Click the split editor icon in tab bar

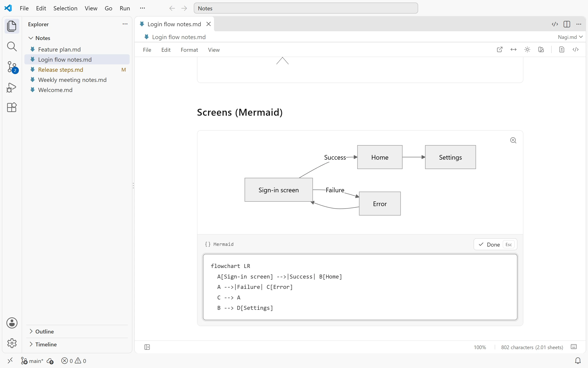click(567, 24)
